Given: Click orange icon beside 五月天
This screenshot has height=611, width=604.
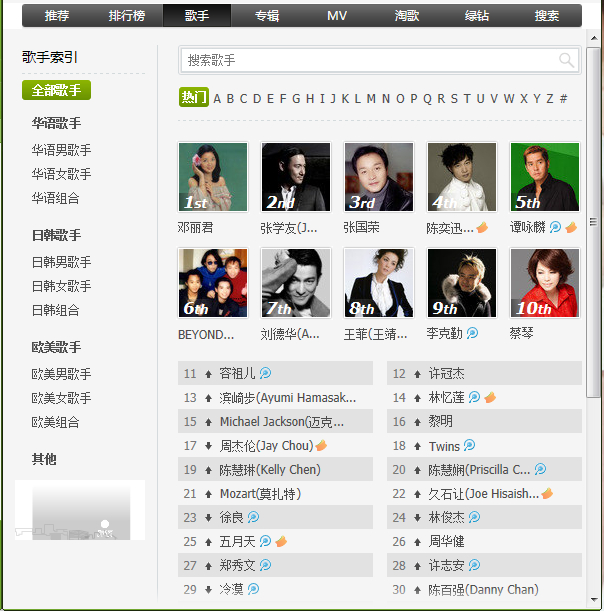Looking at the screenshot, I should (281, 541).
